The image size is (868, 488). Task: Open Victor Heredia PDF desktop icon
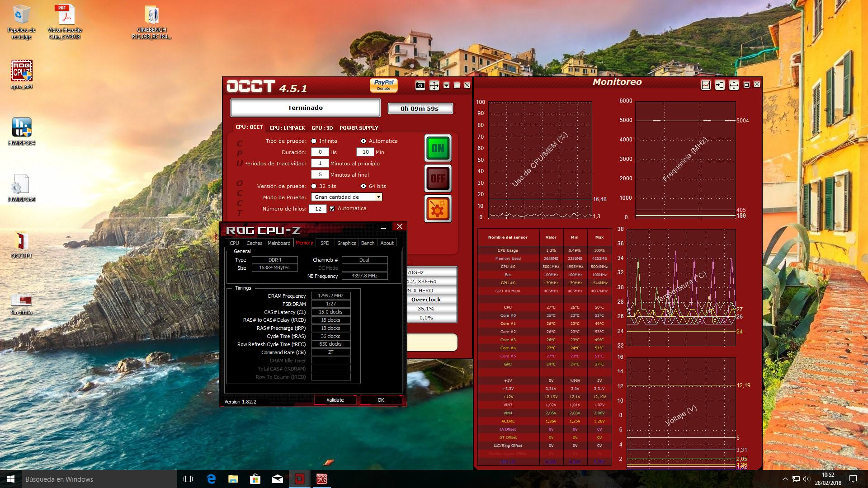pos(65,23)
